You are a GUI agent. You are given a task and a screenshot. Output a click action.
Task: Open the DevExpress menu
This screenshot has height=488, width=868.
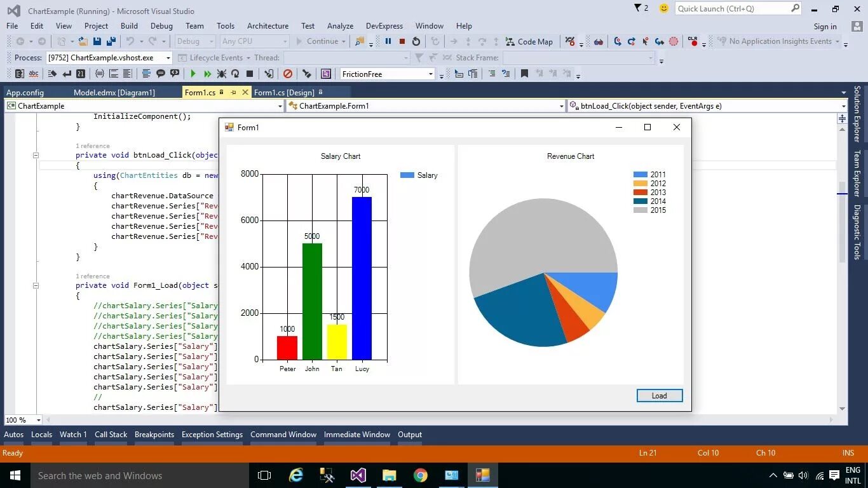pyautogui.click(x=384, y=26)
